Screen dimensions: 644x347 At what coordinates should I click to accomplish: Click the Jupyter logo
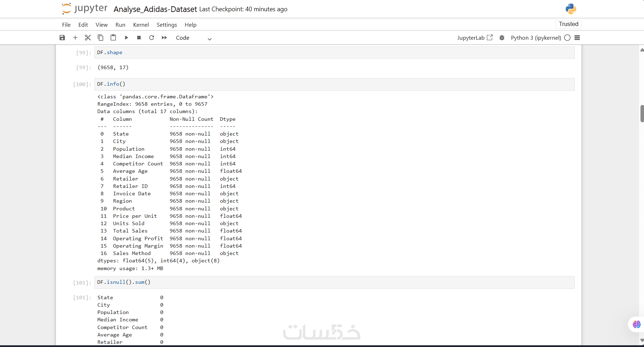[84, 9]
